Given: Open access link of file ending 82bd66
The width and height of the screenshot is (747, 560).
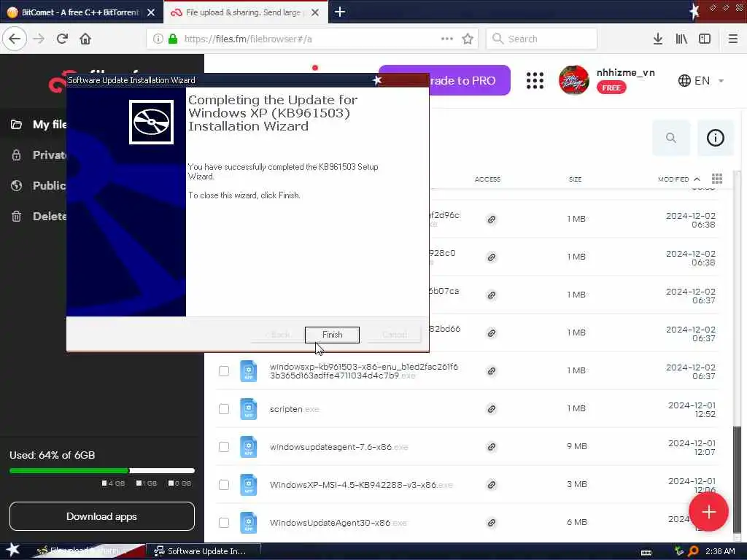Looking at the screenshot, I should (x=491, y=332).
